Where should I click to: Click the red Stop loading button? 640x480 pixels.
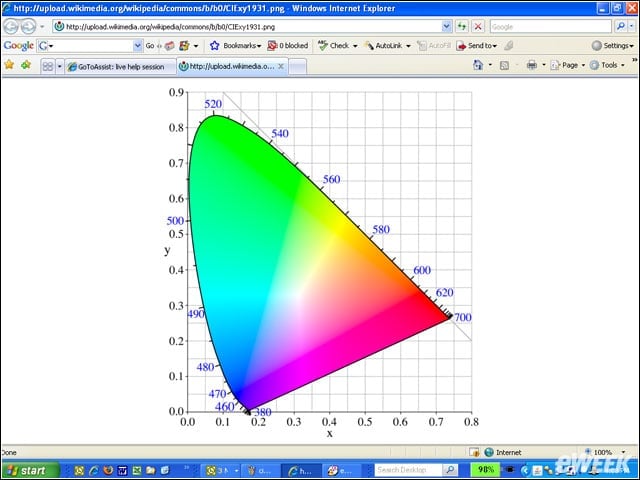tap(478, 27)
